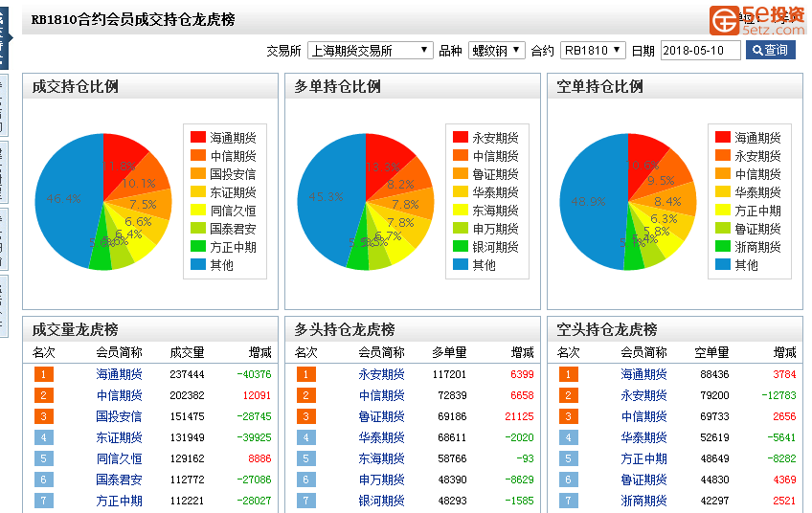Open the 交易所 exchange dropdown
The height and width of the screenshot is (513, 812).
371,50
